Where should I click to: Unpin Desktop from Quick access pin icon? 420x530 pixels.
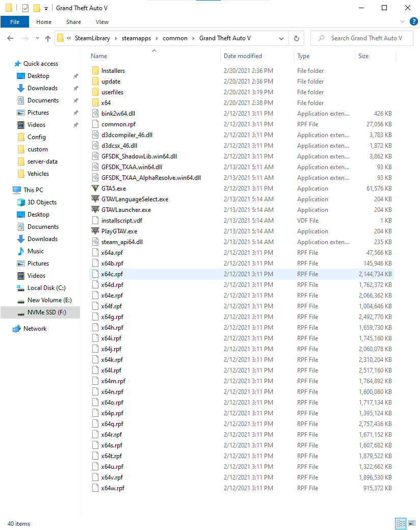[76, 76]
